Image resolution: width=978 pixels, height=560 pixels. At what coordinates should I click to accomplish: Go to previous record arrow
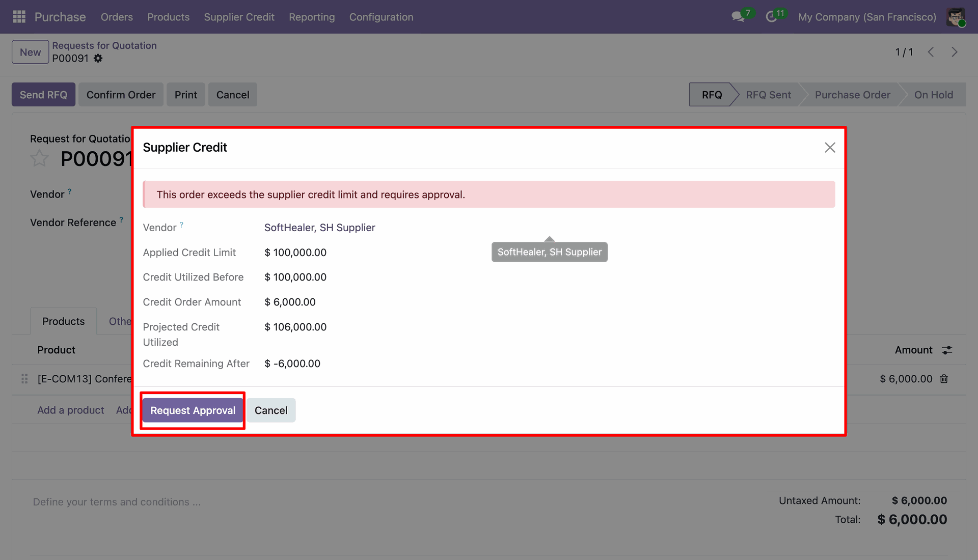931,52
